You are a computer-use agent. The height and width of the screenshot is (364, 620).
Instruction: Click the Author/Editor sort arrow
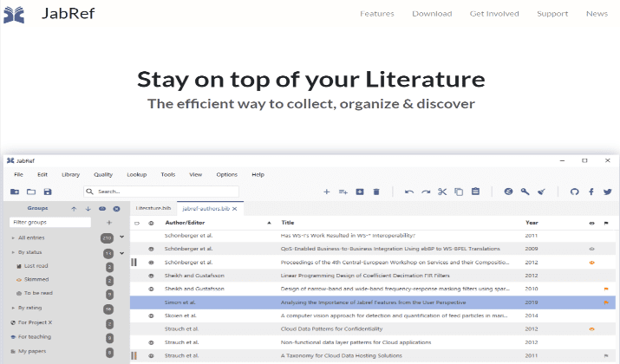[x=270, y=223]
